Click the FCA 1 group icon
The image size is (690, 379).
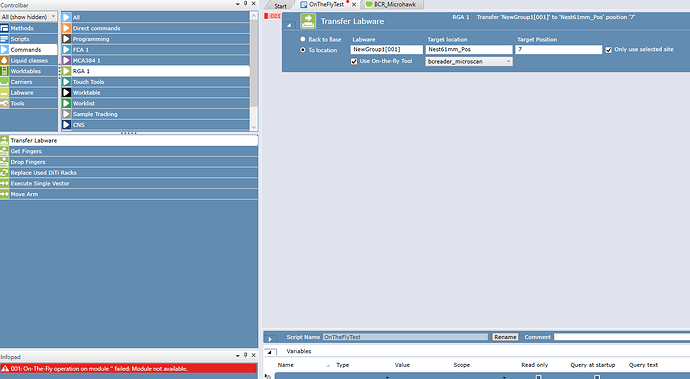[66, 50]
